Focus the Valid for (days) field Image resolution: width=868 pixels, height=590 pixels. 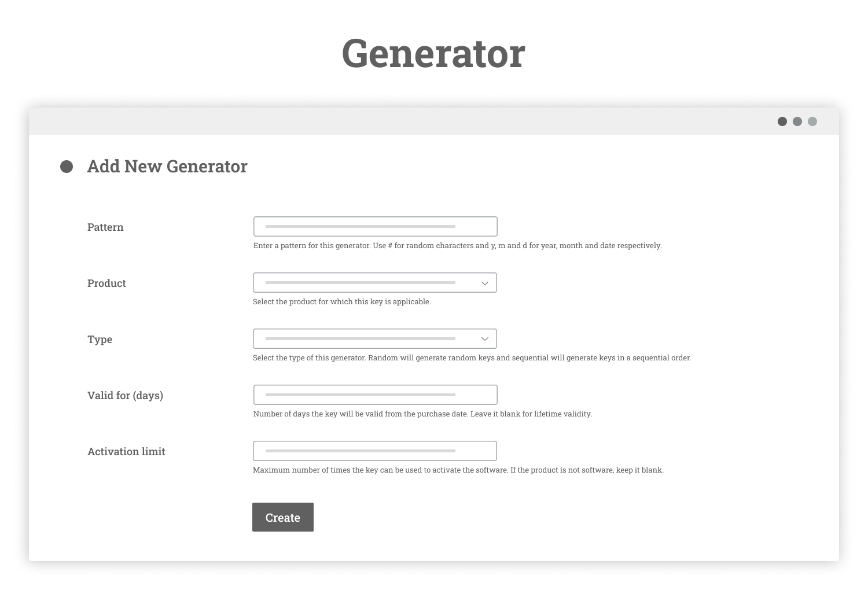[x=376, y=395]
